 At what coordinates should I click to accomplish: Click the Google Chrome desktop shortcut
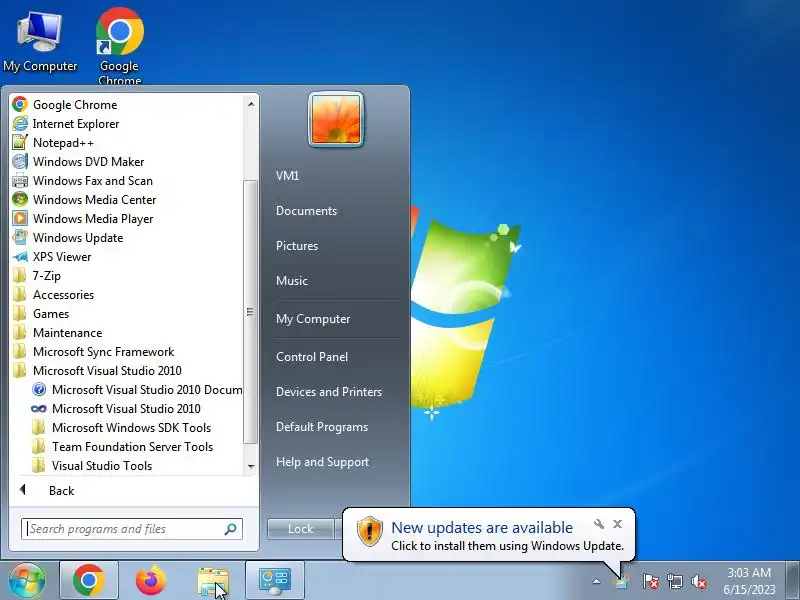(119, 46)
